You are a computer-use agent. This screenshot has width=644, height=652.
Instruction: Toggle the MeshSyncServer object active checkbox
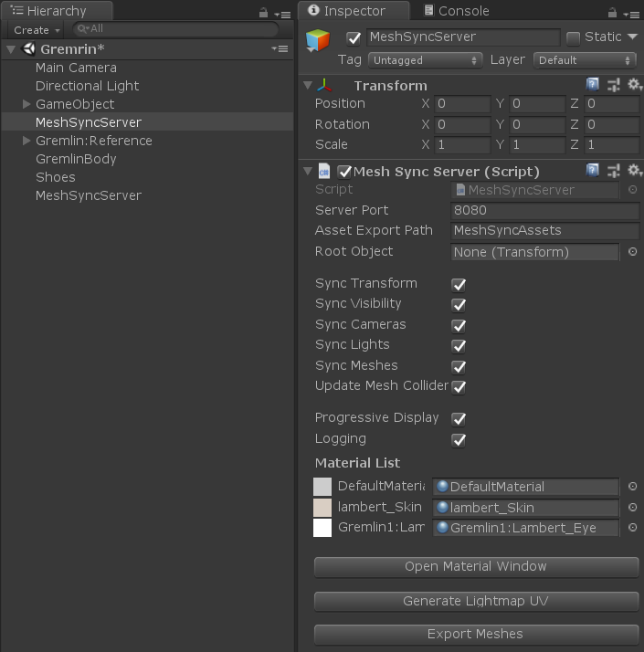pyautogui.click(x=354, y=38)
